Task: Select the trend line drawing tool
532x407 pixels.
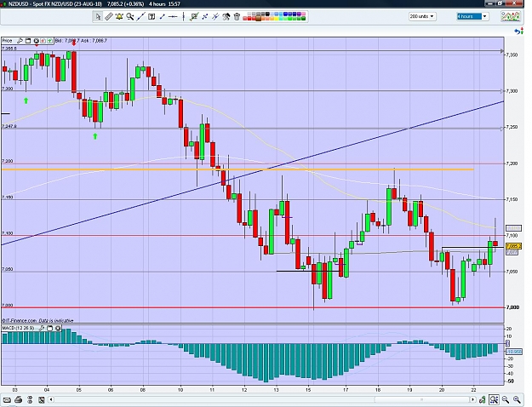Action: click(140, 16)
